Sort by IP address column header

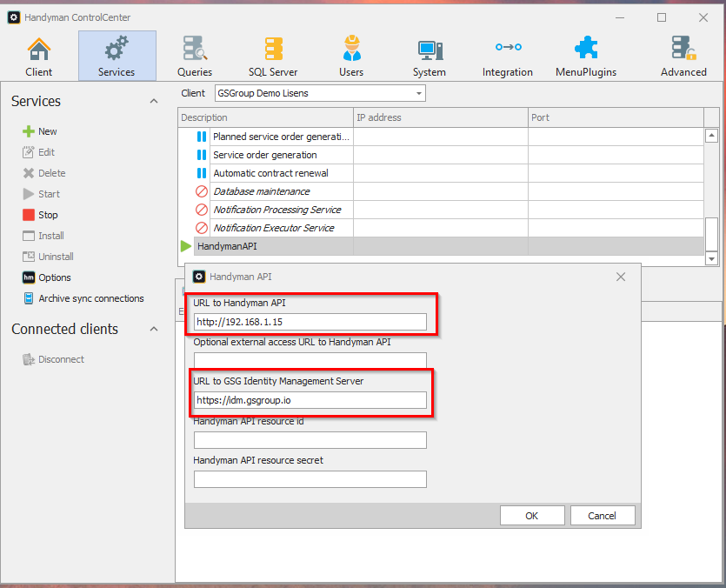(x=441, y=117)
